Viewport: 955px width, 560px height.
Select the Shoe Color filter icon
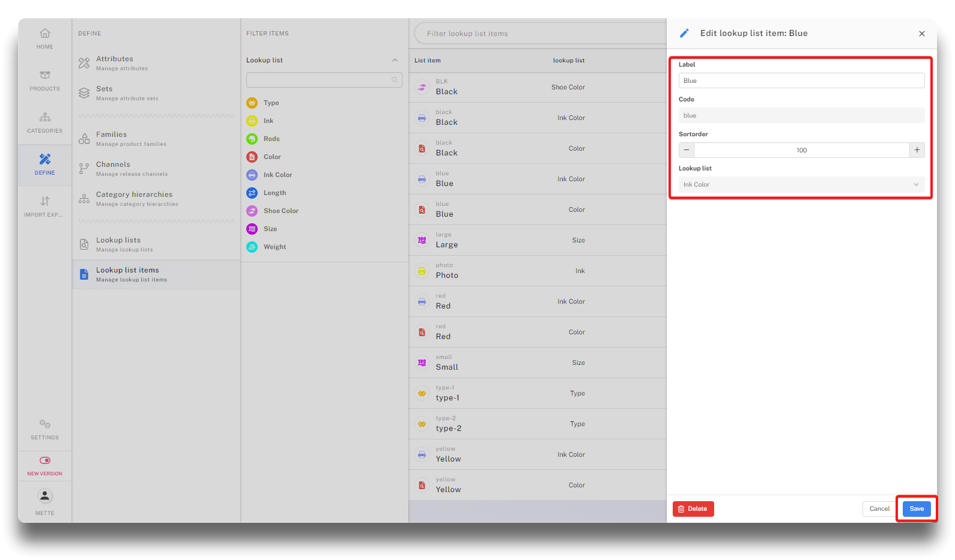point(252,211)
